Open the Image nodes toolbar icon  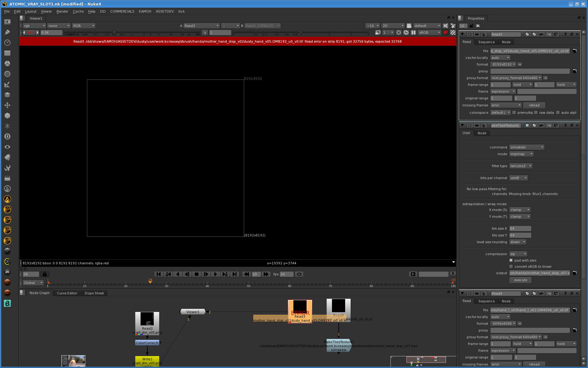pos(7,22)
